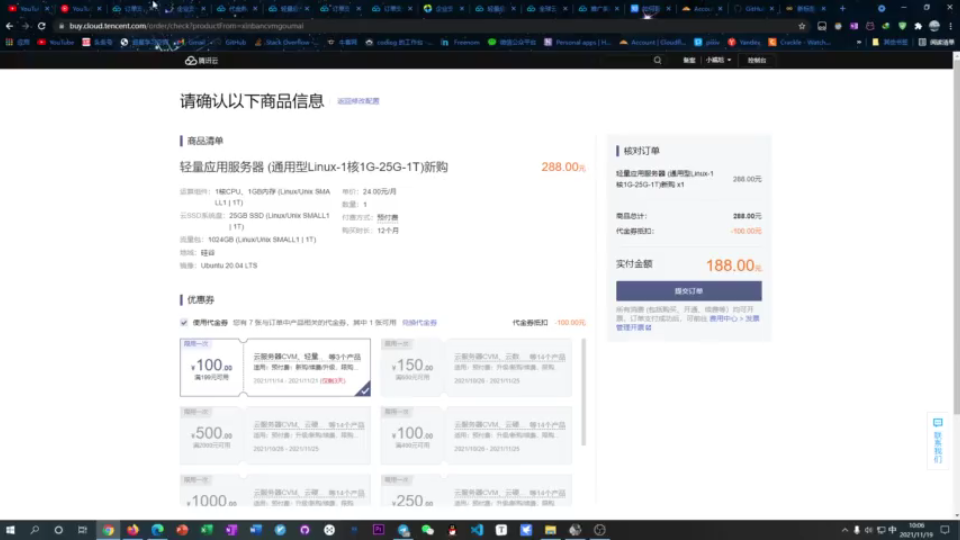960x540 pixels.
Task: Open Chrome three-dot menu
Action: click(951, 26)
